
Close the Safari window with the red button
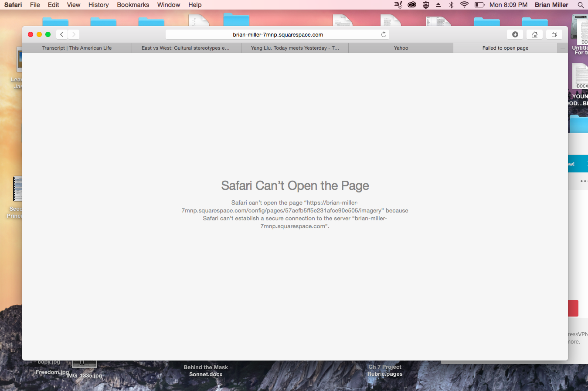pyautogui.click(x=31, y=34)
